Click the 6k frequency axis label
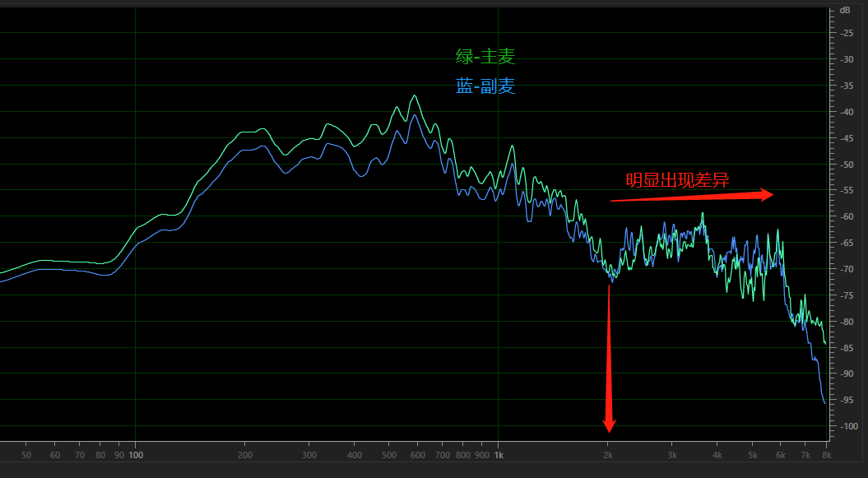Viewport: 868px width, 478px height. [781, 455]
